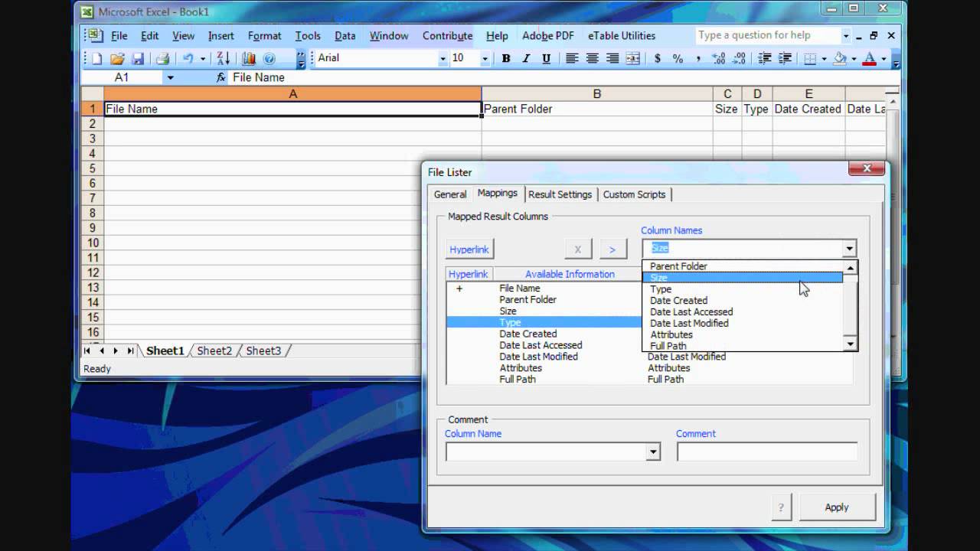Align cell text right

coord(612,58)
